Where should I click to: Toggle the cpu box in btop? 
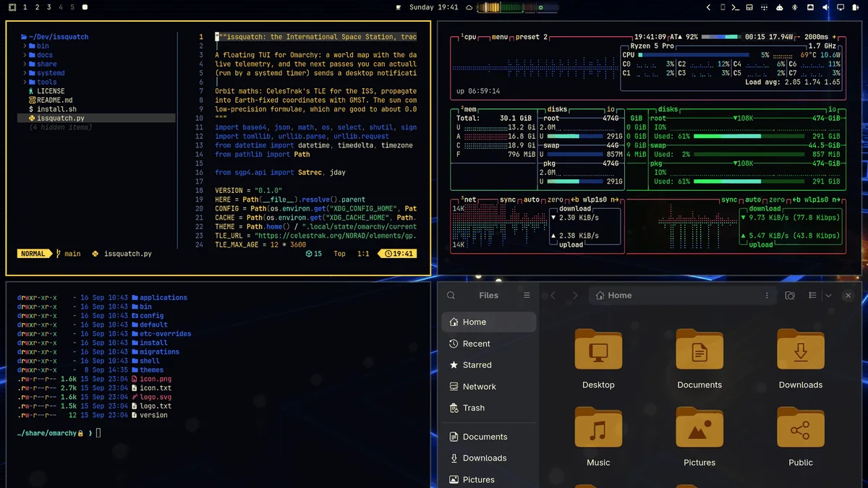pyautogui.click(x=469, y=37)
